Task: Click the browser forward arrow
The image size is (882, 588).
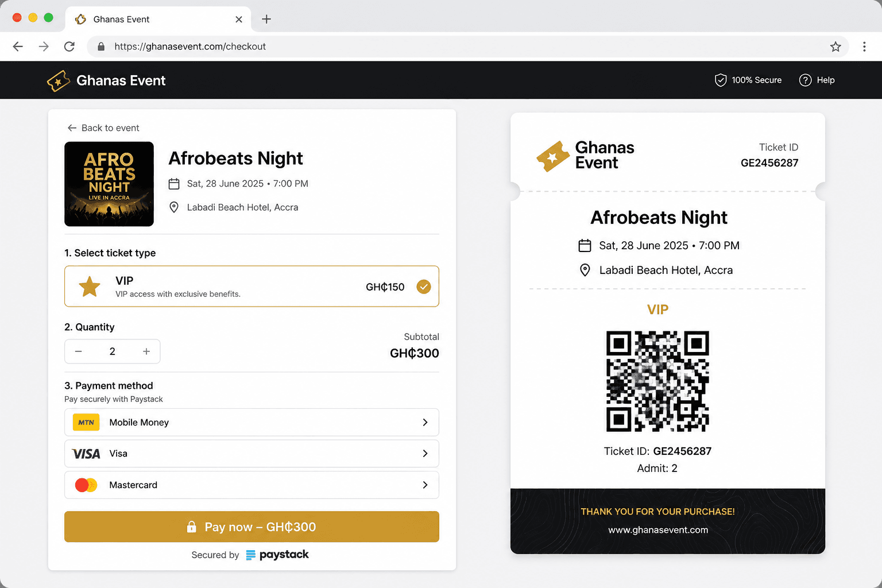Action: click(44, 47)
